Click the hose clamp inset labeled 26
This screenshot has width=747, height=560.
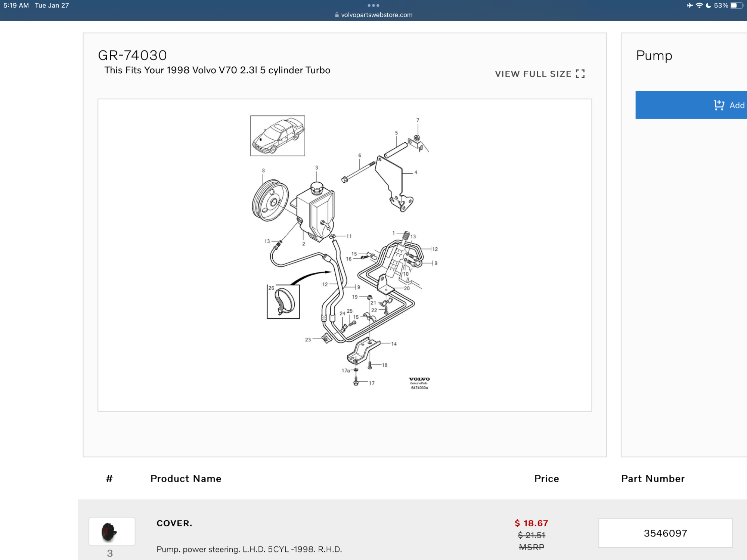coord(283,301)
